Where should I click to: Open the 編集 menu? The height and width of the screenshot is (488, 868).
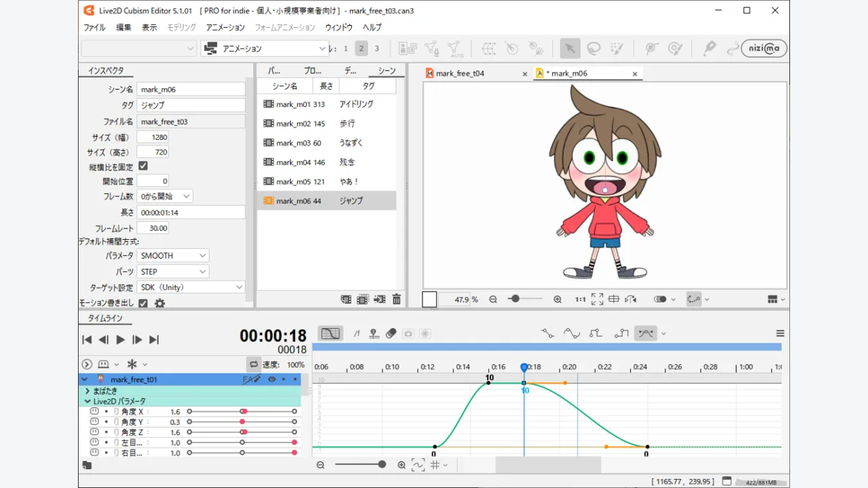(x=124, y=27)
